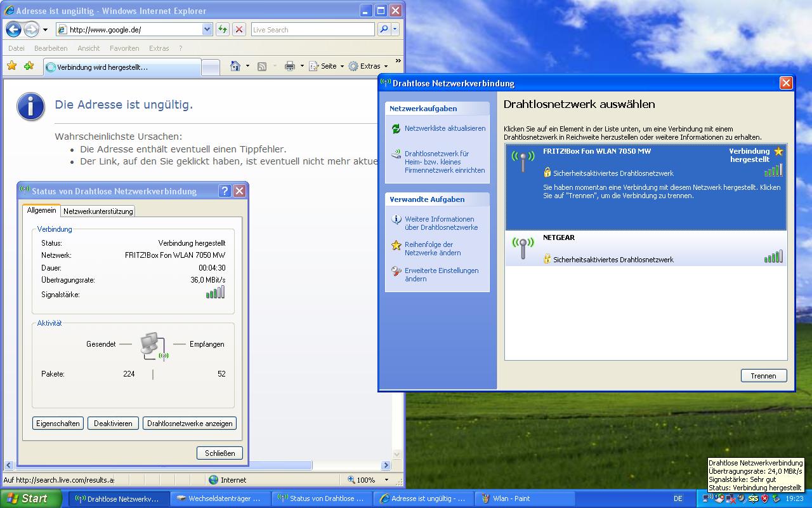
Task: Click the red shield security alert tray icon
Action: tap(765, 498)
